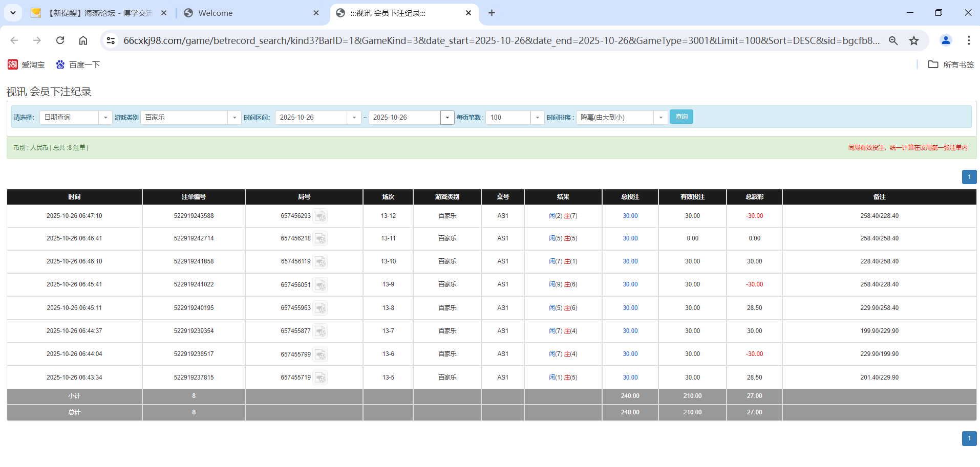Screen dimensions: 980x467
Task: Navigate back with the browser back arrow
Action: coord(14,40)
